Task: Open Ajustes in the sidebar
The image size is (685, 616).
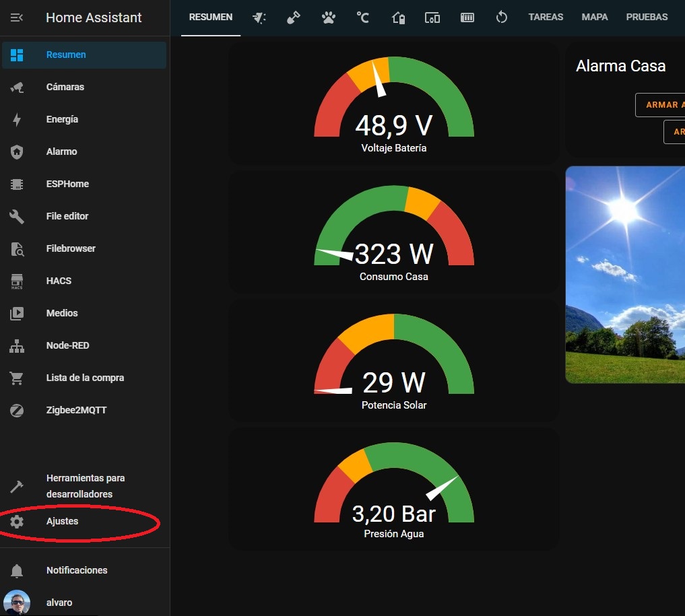Action: (x=62, y=522)
